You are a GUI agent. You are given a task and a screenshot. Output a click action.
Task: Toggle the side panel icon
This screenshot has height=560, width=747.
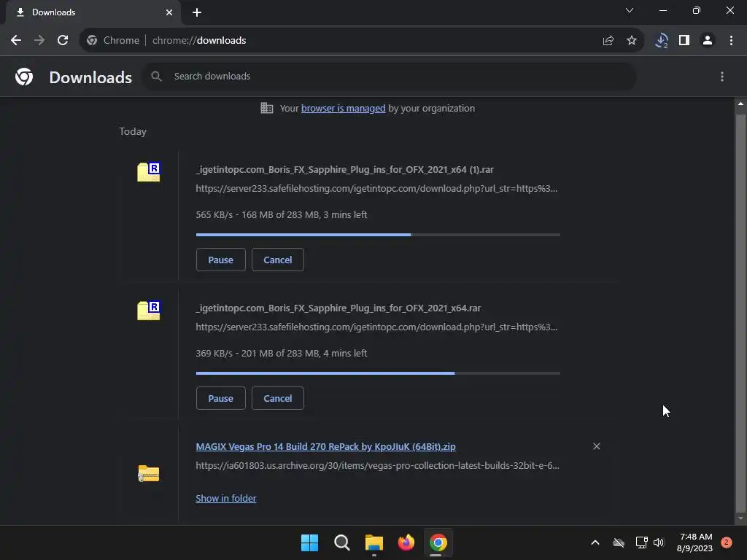(684, 41)
